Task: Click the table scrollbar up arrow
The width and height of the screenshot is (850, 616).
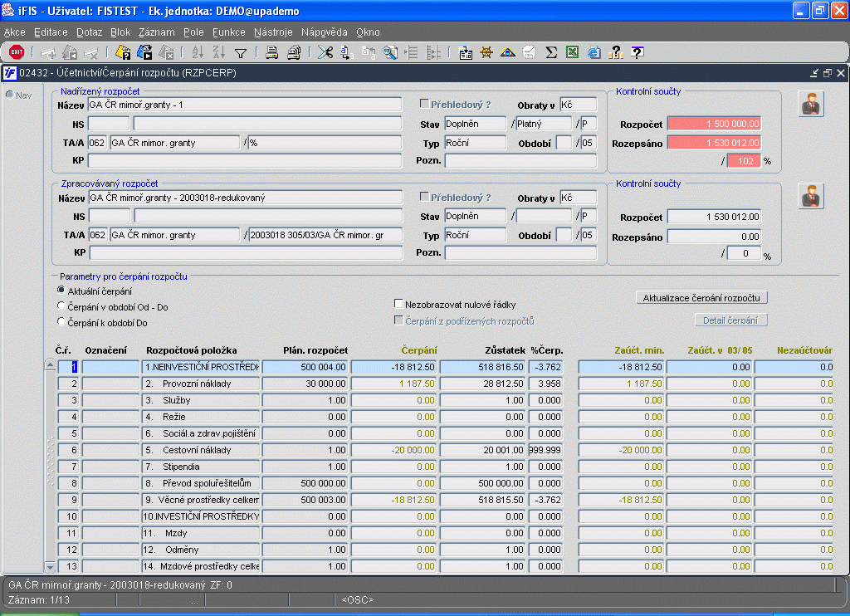Action: [x=50, y=365]
